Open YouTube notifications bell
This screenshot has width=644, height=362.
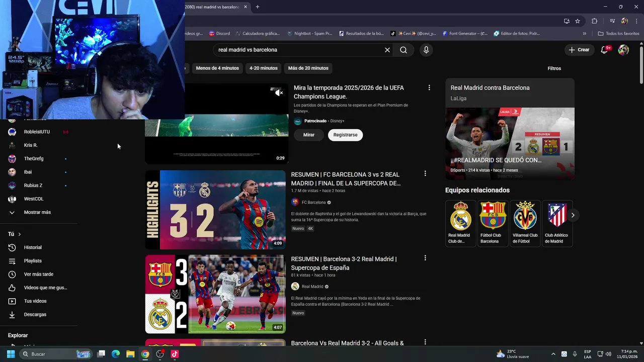tap(605, 50)
